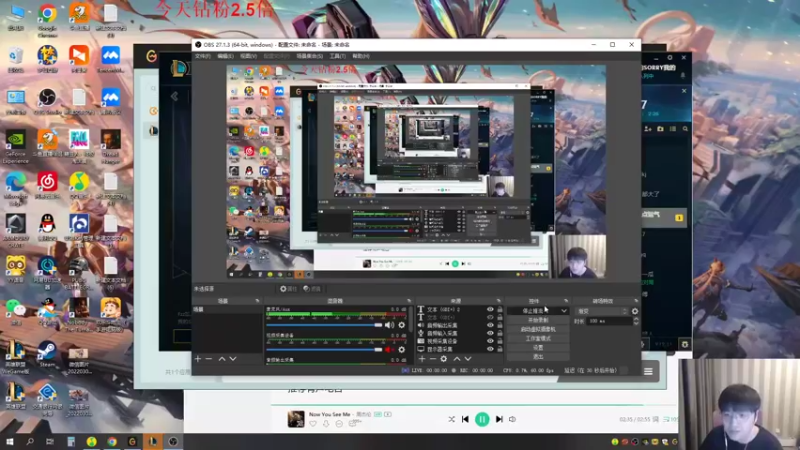The width and height of the screenshot is (800, 450).
Task: Open transition properties gear in scene transitions
Action: 635,311
